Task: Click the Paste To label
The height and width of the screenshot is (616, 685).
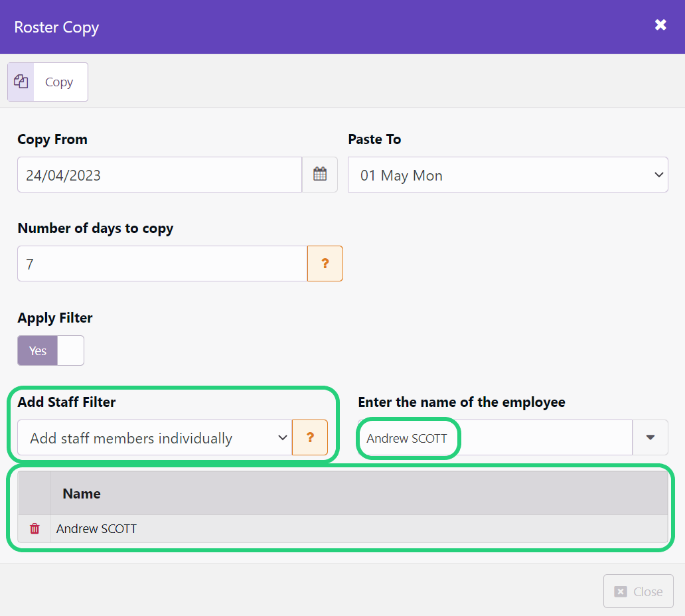Action: [374, 139]
